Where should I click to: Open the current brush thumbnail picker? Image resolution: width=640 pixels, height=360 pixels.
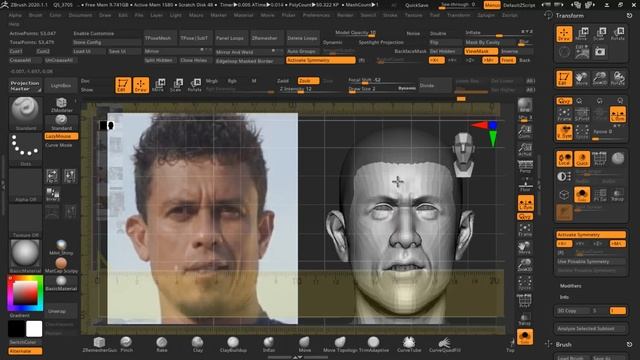25,113
